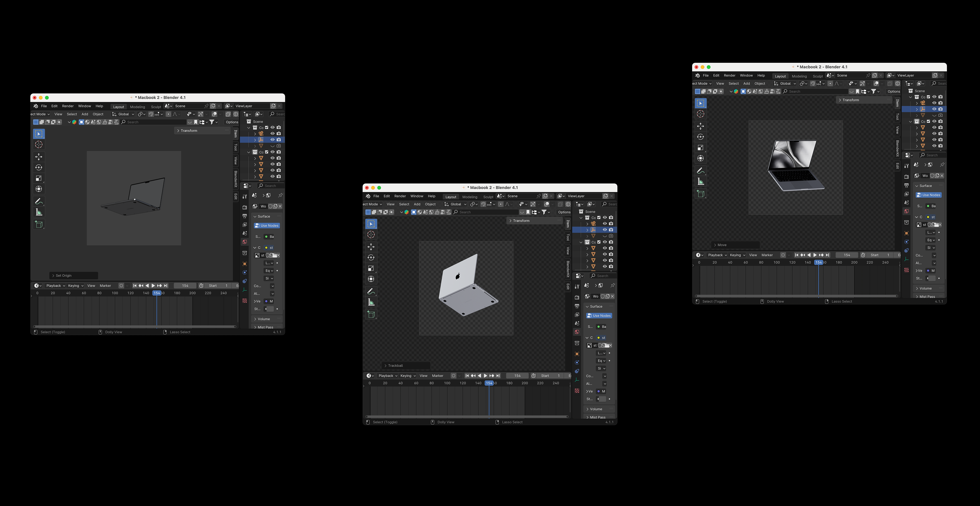The image size is (980, 506).
Task: Open the Render menu in the Trackball window
Action: coord(400,196)
